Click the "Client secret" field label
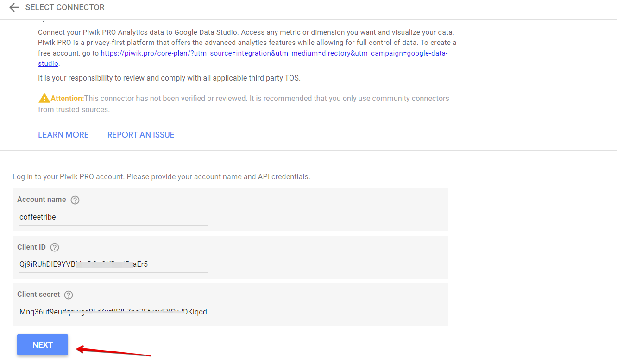This screenshot has width=617, height=364. pyautogui.click(x=38, y=295)
